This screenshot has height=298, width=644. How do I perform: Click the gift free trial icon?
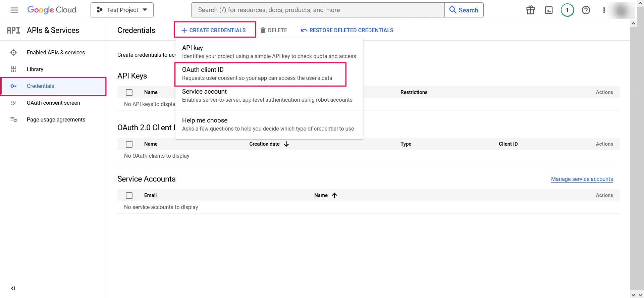(x=531, y=10)
